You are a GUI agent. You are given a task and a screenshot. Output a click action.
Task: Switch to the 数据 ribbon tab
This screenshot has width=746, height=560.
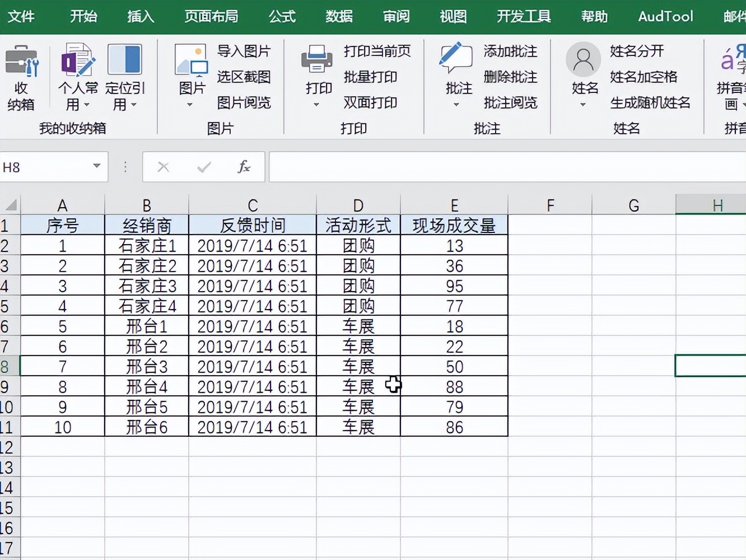[338, 17]
